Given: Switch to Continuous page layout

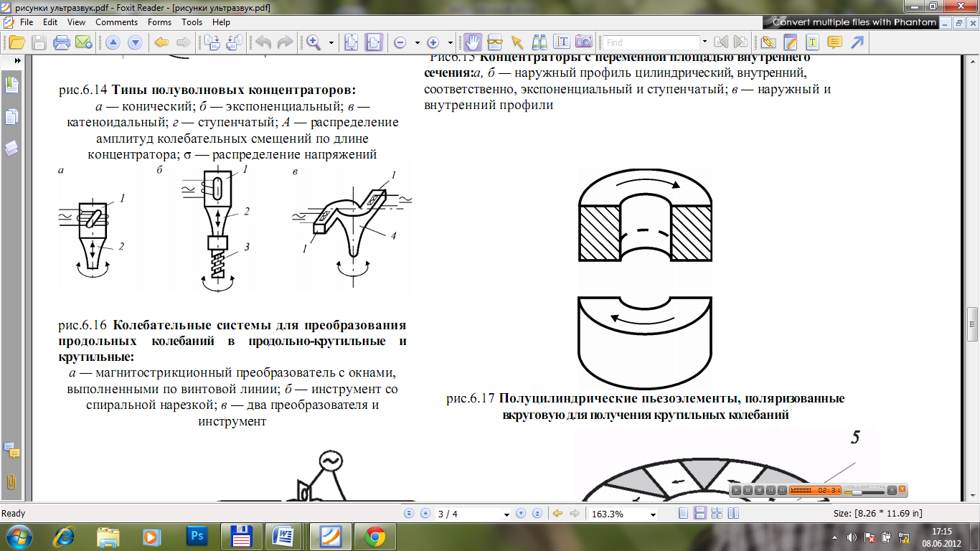Looking at the screenshot, I should tap(699, 514).
